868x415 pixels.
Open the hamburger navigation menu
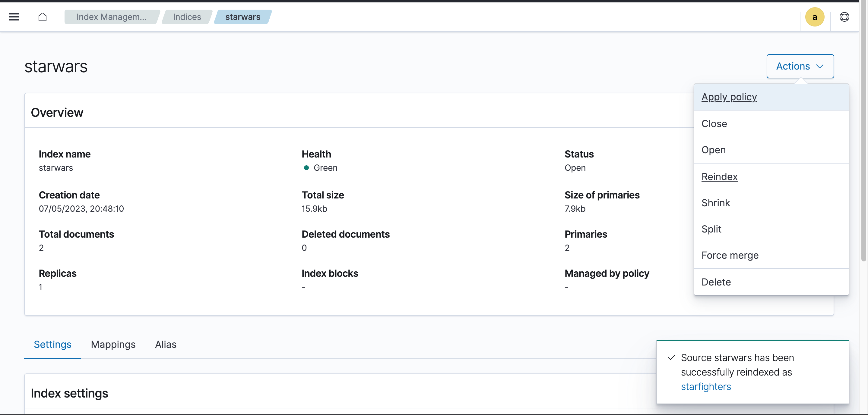[14, 17]
